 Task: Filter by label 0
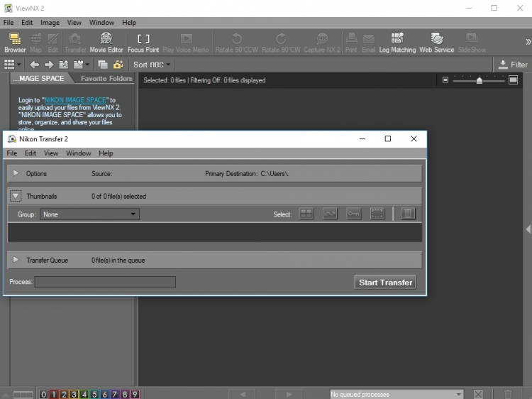[x=43, y=394]
